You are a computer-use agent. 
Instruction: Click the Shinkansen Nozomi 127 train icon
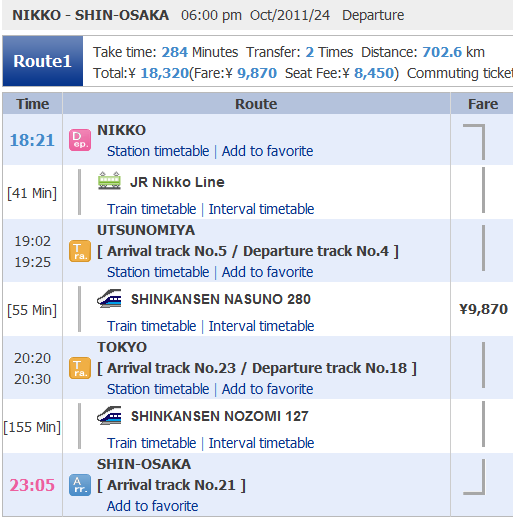(x=109, y=415)
